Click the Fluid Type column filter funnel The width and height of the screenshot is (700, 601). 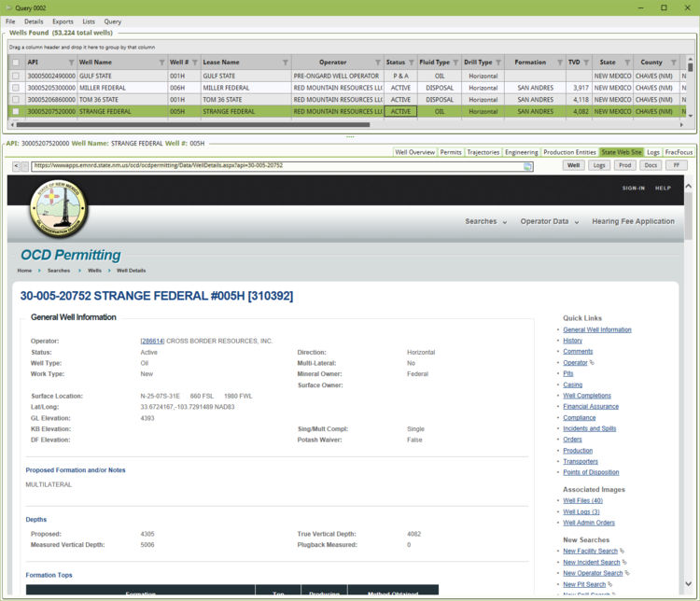click(x=455, y=63)
